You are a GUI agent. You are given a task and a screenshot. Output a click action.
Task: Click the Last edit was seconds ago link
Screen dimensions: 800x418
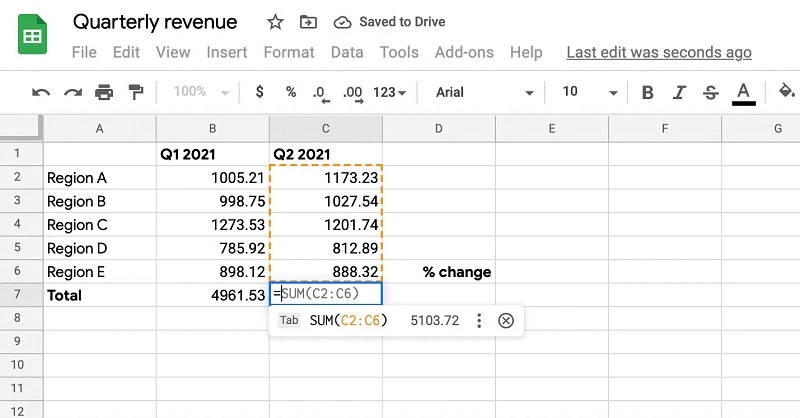pyautogui.click(x=658, y=52)
